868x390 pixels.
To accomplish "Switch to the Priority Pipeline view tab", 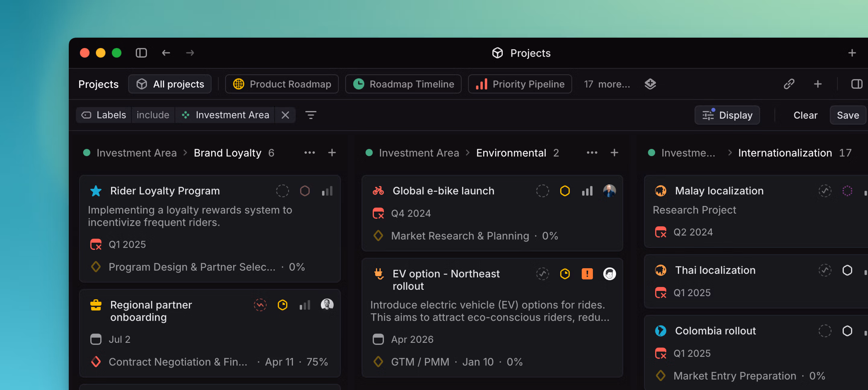I will 519,84.
